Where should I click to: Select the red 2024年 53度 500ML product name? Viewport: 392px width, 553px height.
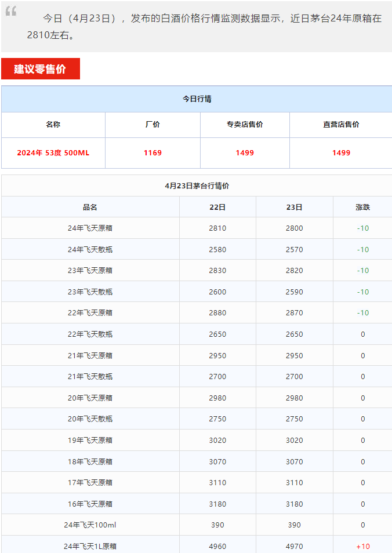[x=53, y=153]
